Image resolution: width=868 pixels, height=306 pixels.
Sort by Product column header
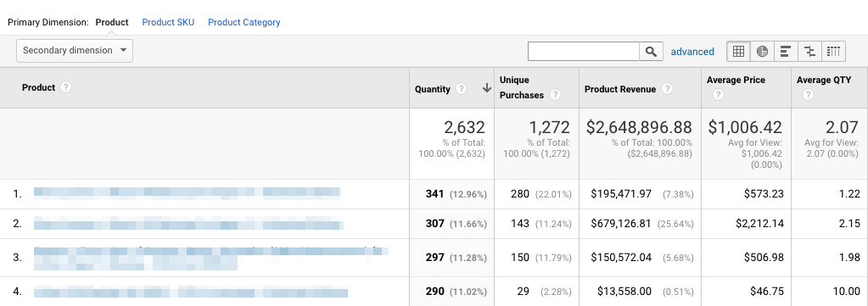(39, 87)
